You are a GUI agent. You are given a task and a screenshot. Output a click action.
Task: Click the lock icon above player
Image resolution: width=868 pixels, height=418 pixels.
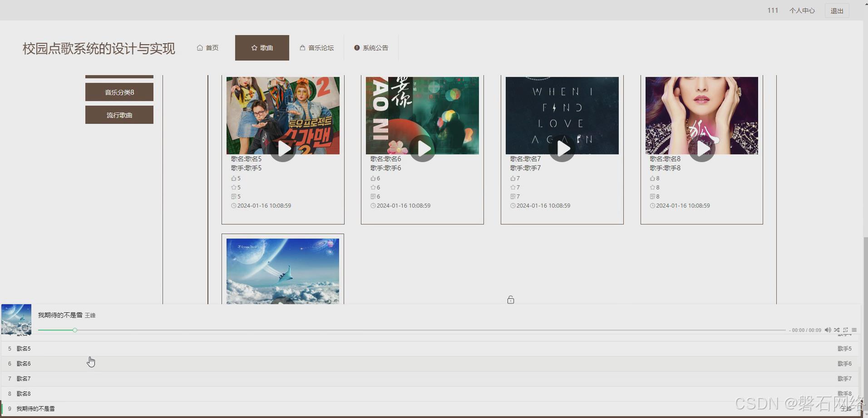[x=511, y=300]
